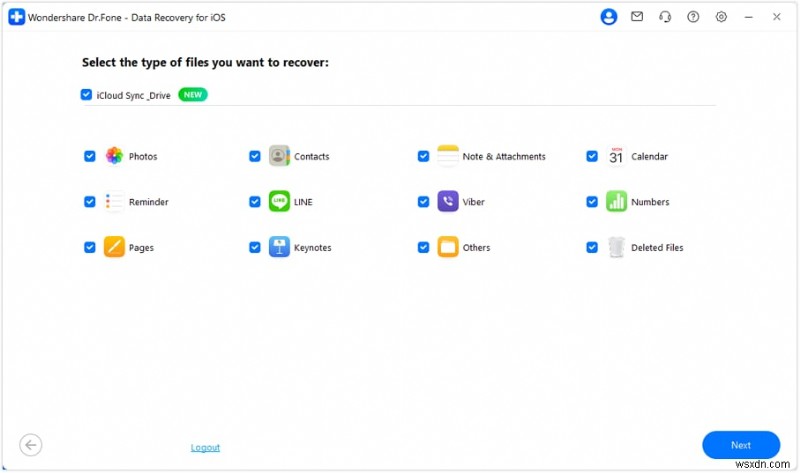Uncheck the Reminder checkbox

tap(90, 202)
